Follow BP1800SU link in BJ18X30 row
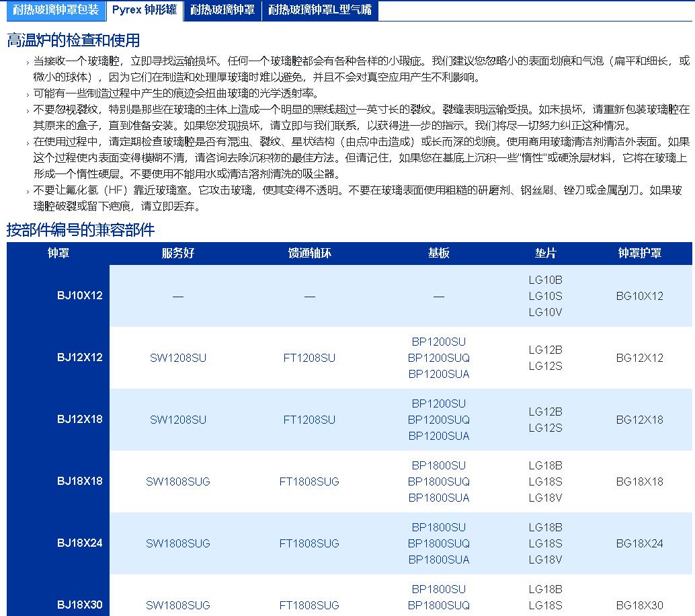This screenshot has width=695, height=616. pyautogui.click(x=439, y=589)
